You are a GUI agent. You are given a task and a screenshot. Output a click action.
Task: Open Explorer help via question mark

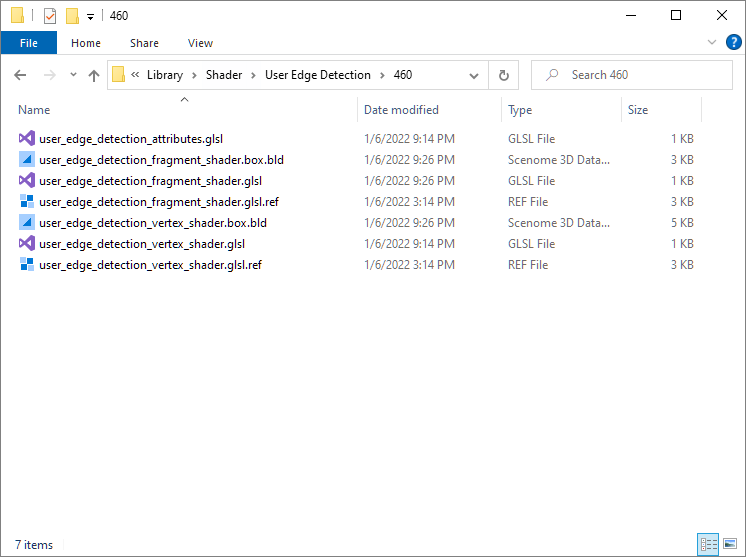[733, 42]
